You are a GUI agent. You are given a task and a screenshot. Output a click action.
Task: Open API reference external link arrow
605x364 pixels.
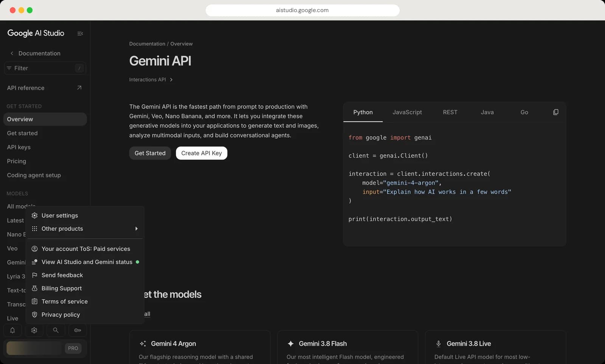click(79, 88)
